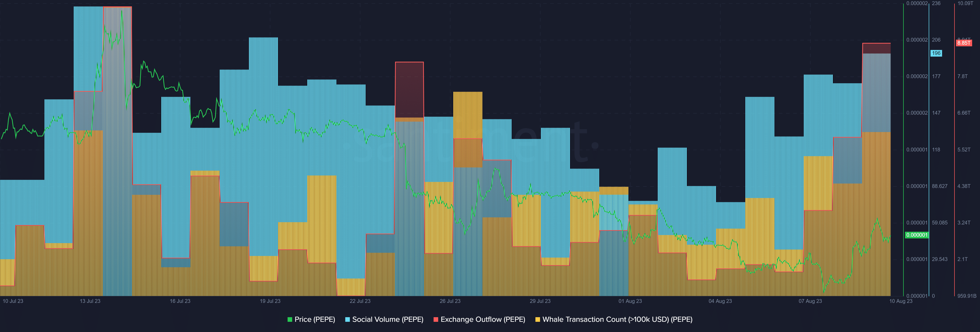The image size is (980, 332).
Task: Toggle the Price (PEPE) legend entry
Action: [x=311, y=319]
